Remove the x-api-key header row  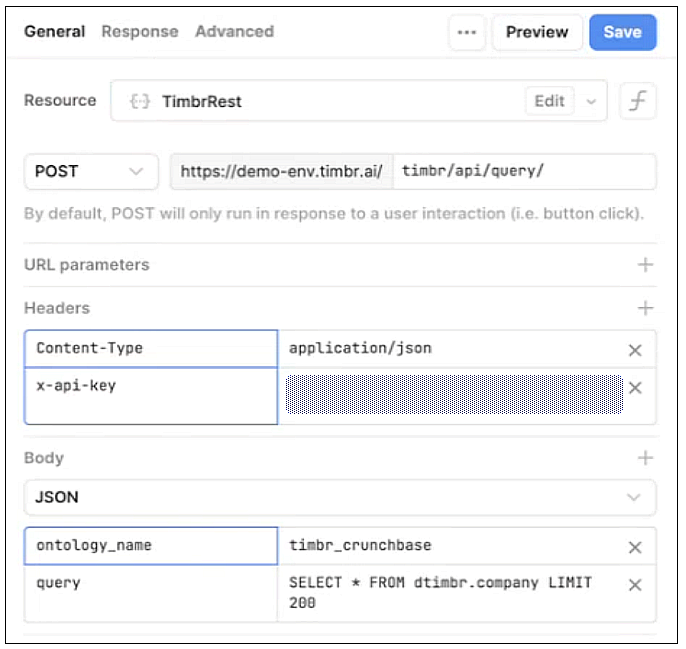[x=635, y=388]
